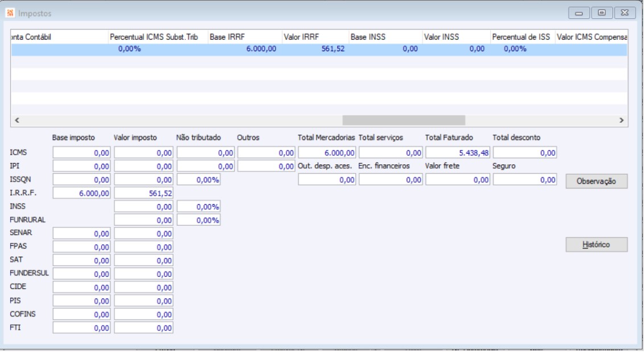Open the Histórico button

tap(596, 244)
